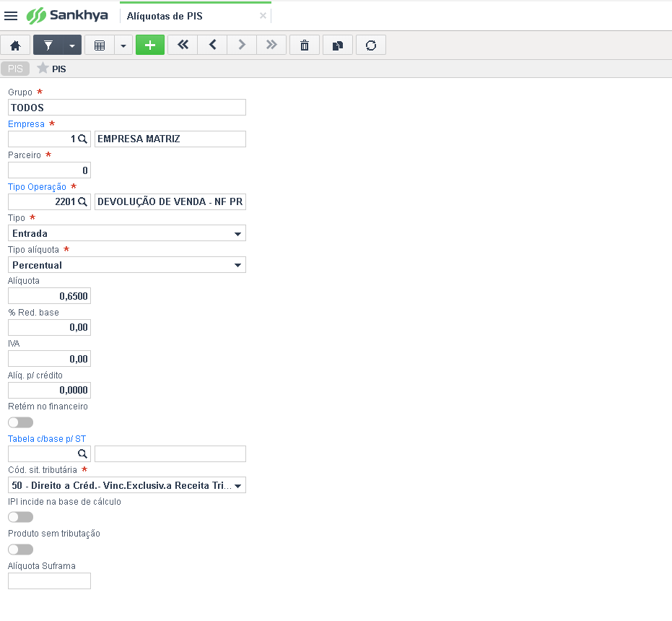
Task: Close the Alíquotas de PIS tab
Action: tap(263, 16)
